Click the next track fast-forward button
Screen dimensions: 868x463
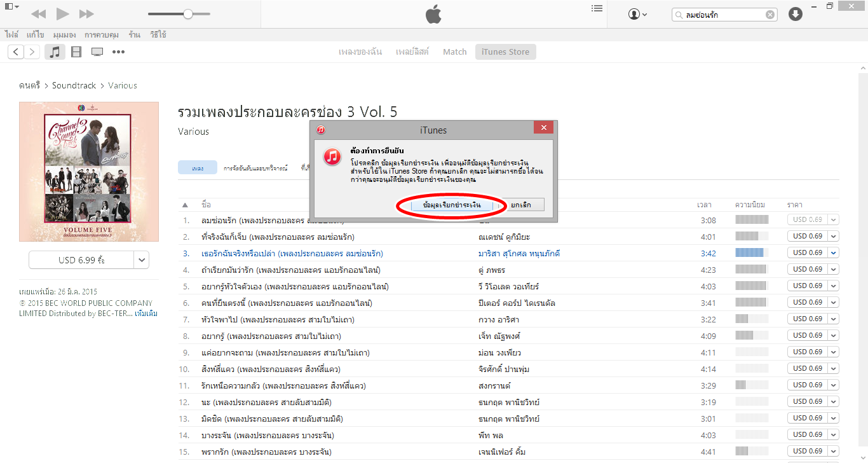click(86, 13)
